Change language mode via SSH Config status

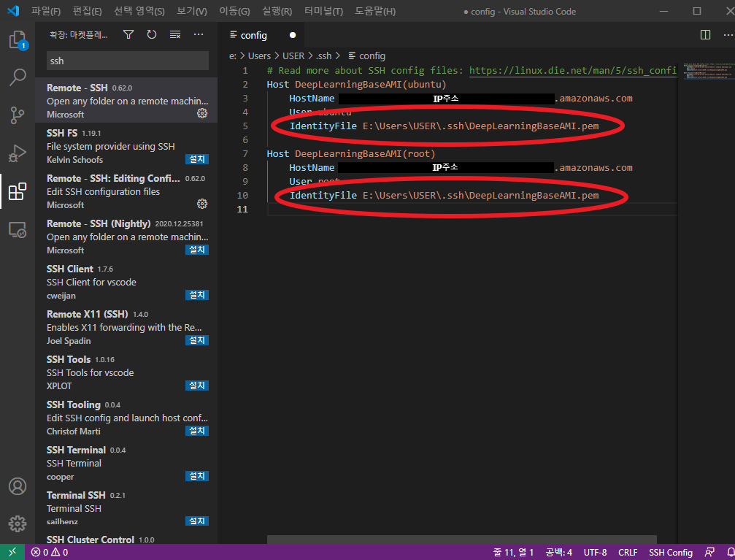671,553
